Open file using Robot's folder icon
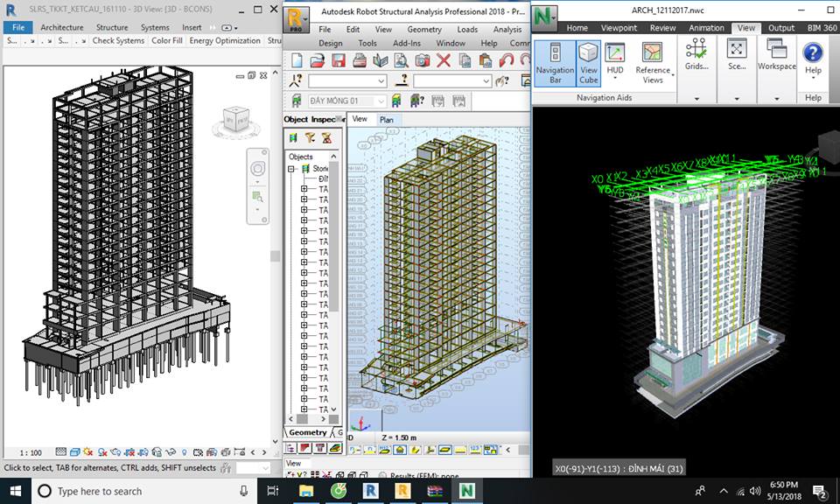 point(317,60)
